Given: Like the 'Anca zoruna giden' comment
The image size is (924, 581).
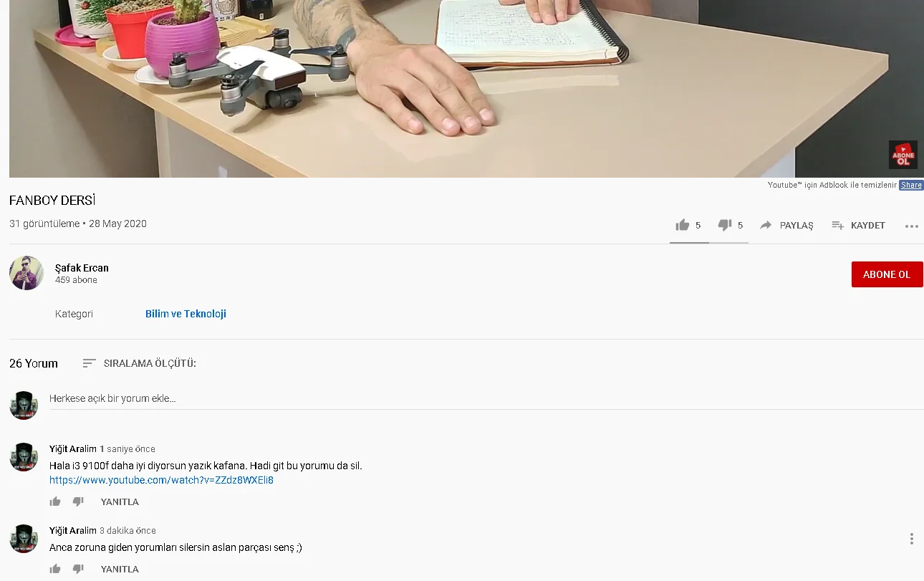Looking at the screenshot, I should click(x=55, y=569).
